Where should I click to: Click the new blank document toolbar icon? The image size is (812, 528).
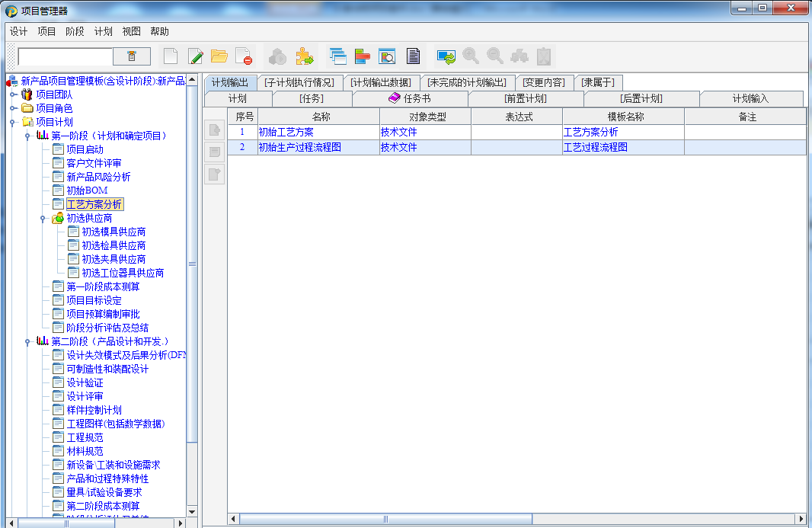pos(171,56)
